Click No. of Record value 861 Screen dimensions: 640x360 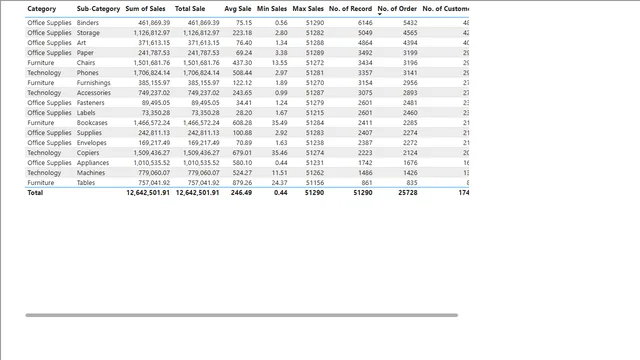point(367,183)
